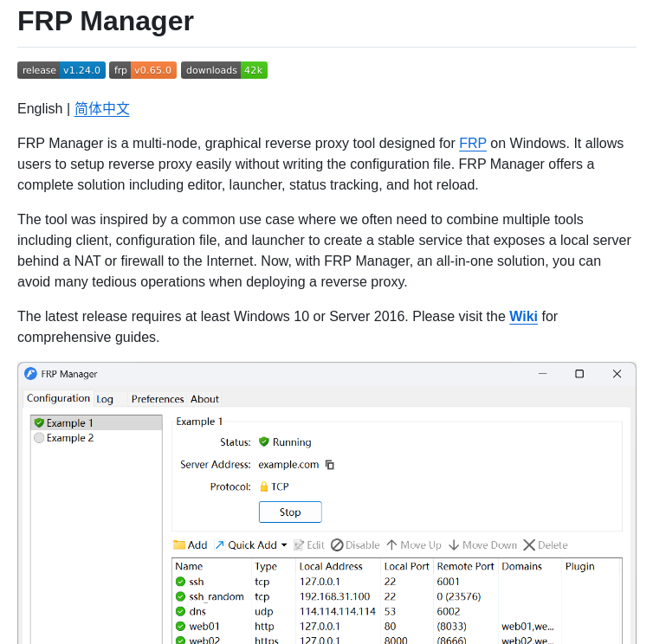
Task: Click the example.com server address text
Action: [288, 465]
